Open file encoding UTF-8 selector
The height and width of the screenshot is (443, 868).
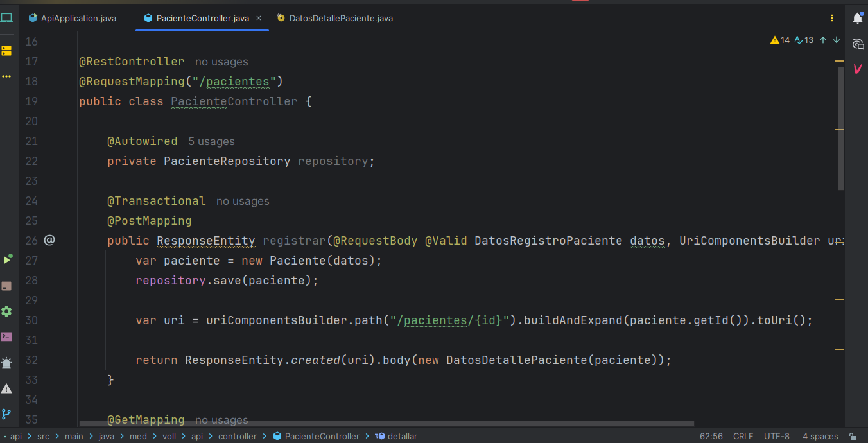pyautogui.click(x=777, y=436)
